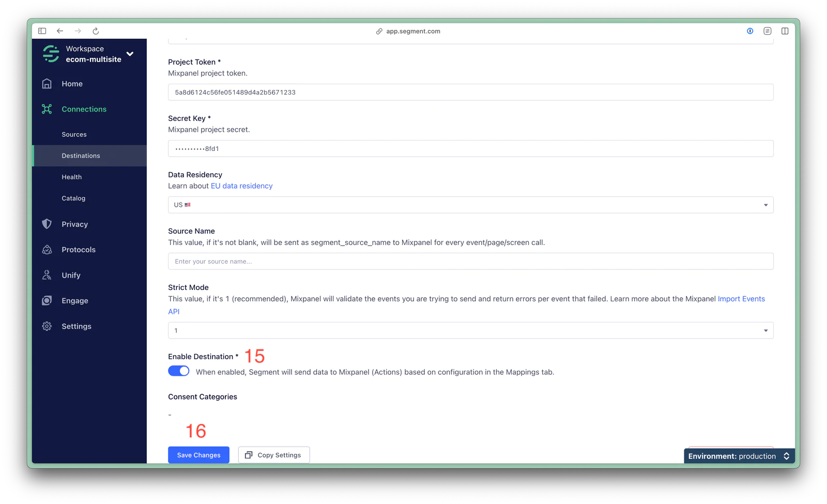Click the Segment logo icon
The image size is (827, 504).
tap(51, 54)
